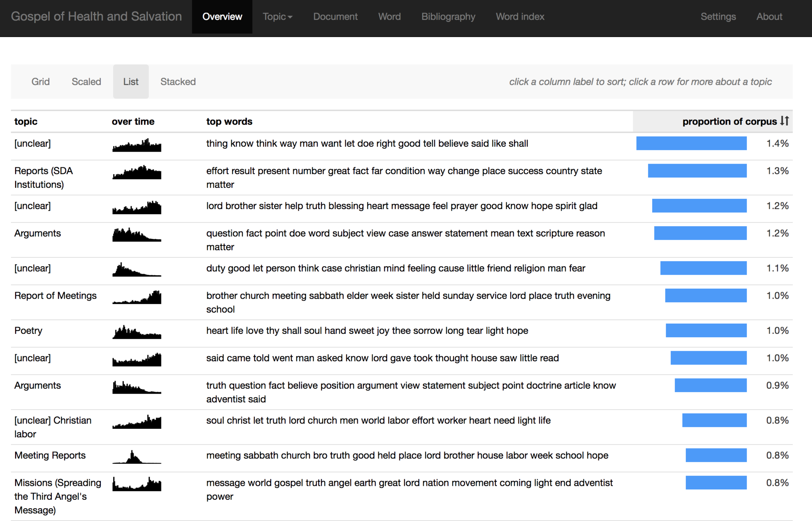
Task: Click the Gospel of Health and Salvation title
Action: (x=96, y=17)
